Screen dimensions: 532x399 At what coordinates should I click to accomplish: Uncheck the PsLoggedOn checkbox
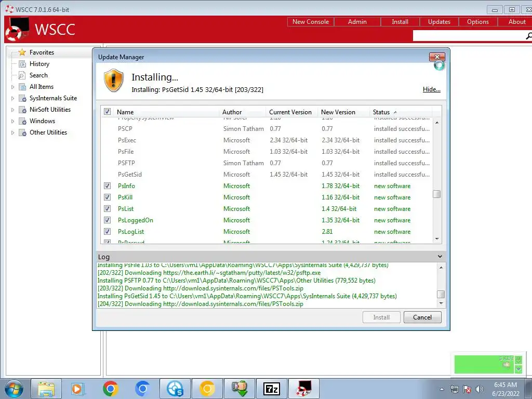pyautogui.click(x=107, y=220)
